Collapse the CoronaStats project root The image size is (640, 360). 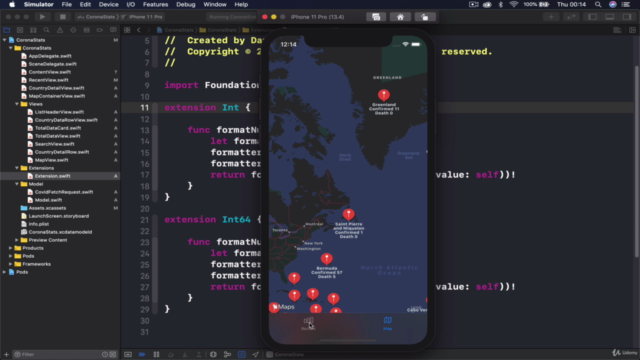click(4, 40)
